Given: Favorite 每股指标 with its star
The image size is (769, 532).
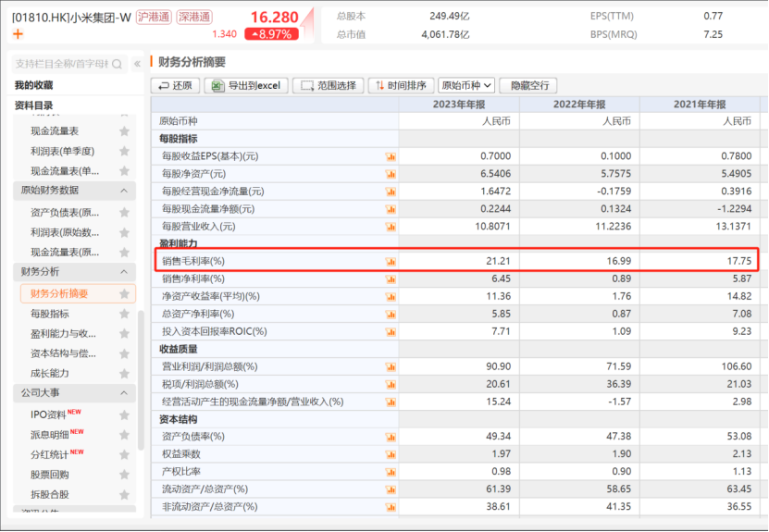Looking at the screenshot, I should (125, 314).
